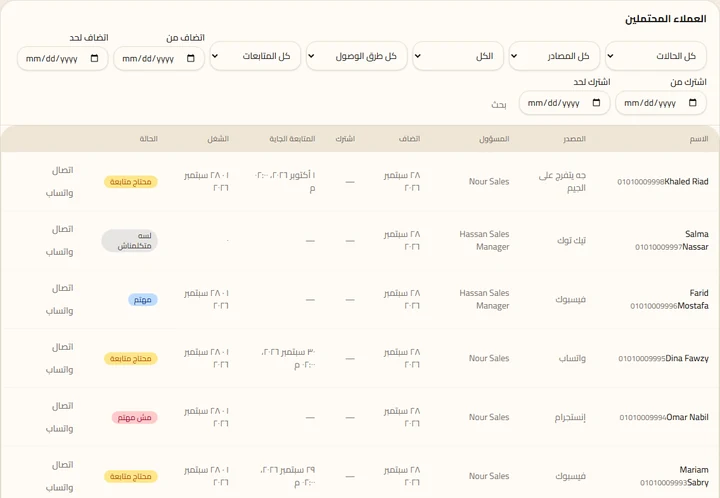Open the 'كل المتابعات' follow-ups dropdown
The width and height of the screenshot is (720, 498).
pos(255,56)
